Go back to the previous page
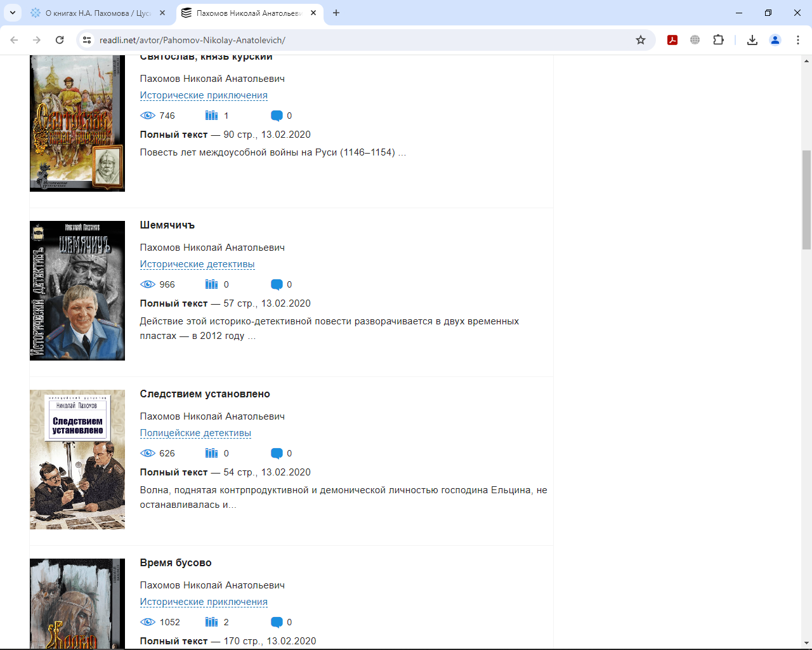812x650 pixels. [14, 40]
